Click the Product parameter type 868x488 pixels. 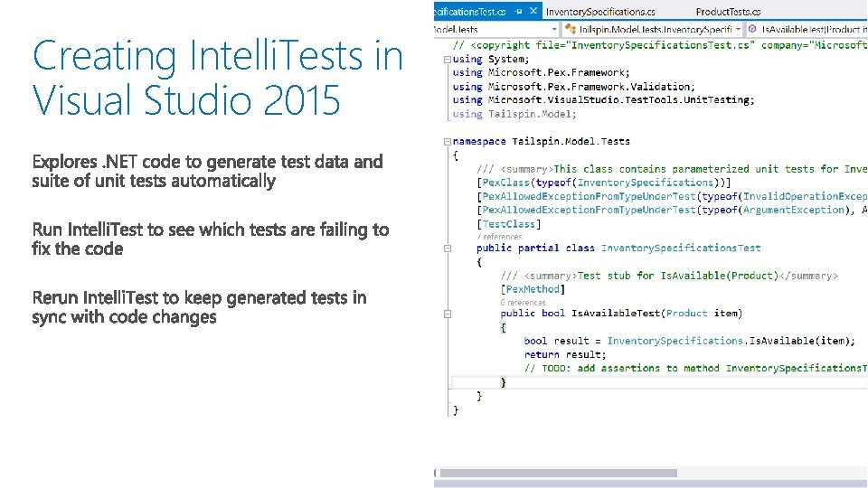pyautogui.click(x=686, y=314)
